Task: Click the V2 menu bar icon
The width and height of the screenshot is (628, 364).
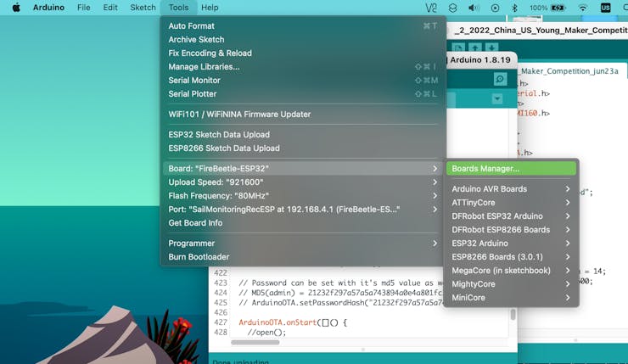Action: coord(431,8)
